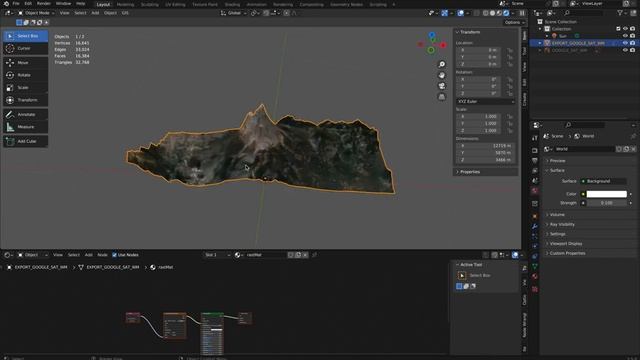Toggle Collection visibility eye icon
Image resolution: width=640 pixels, height=360 pixels.
pyautogui.click(x=625, y=29)
